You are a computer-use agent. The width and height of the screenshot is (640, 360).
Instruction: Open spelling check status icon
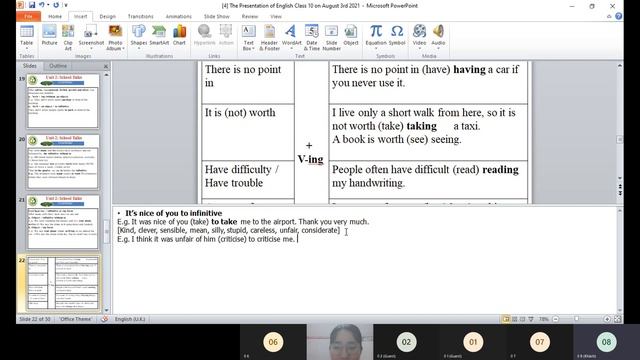click(104, 319)
